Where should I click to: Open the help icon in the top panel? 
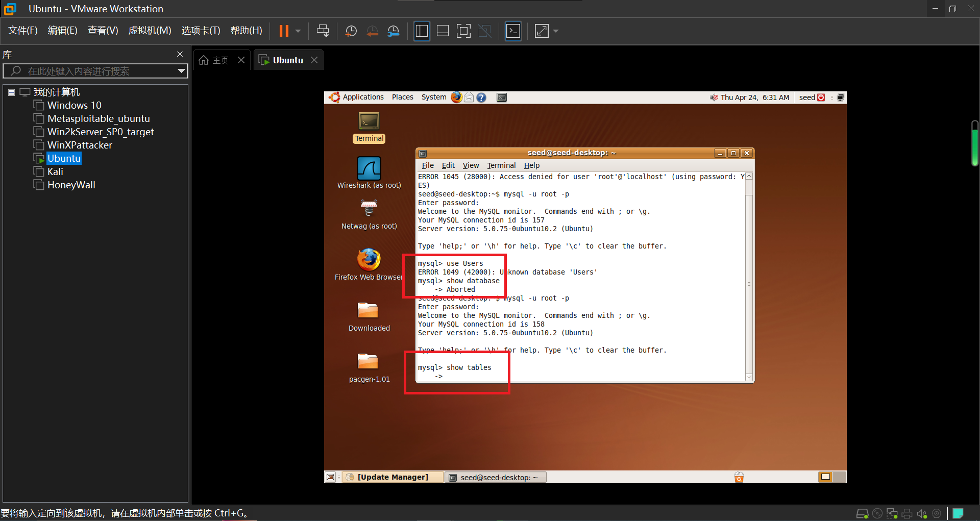481,97
